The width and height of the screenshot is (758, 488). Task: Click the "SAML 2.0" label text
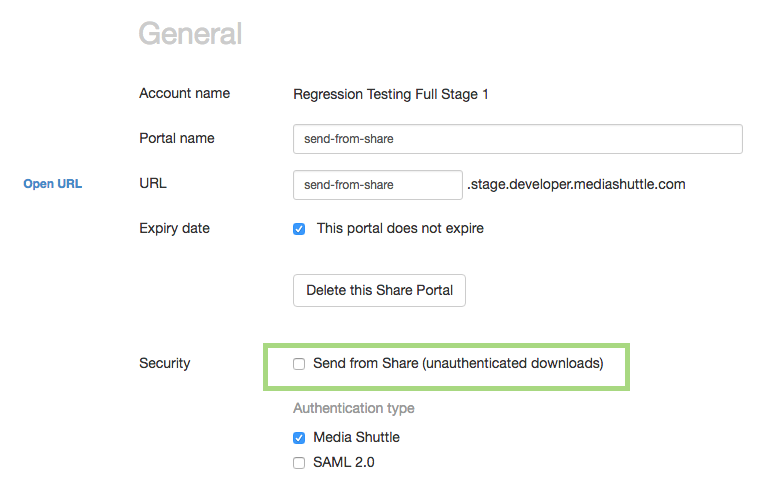click(x=344, y=462)
